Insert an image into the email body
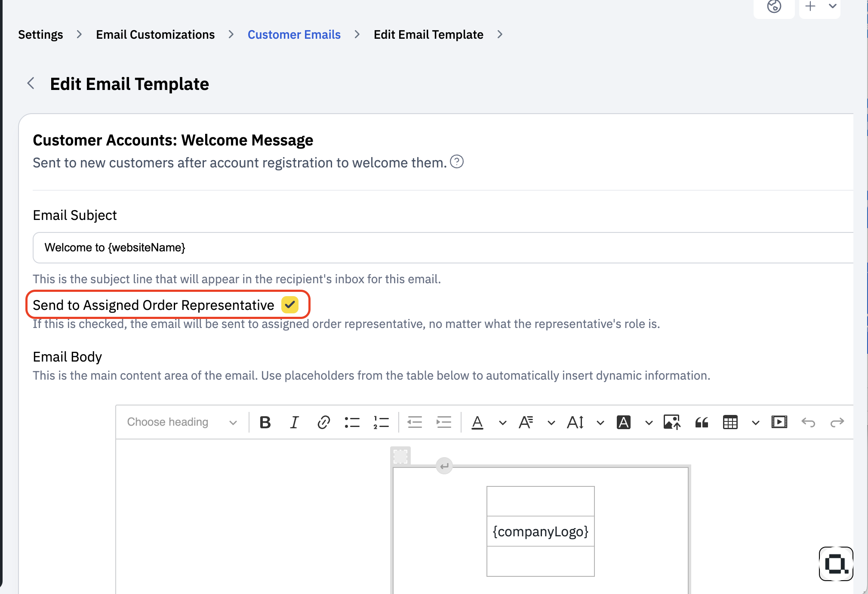Viewport: 868px width, 594px height. coord(672,422)
